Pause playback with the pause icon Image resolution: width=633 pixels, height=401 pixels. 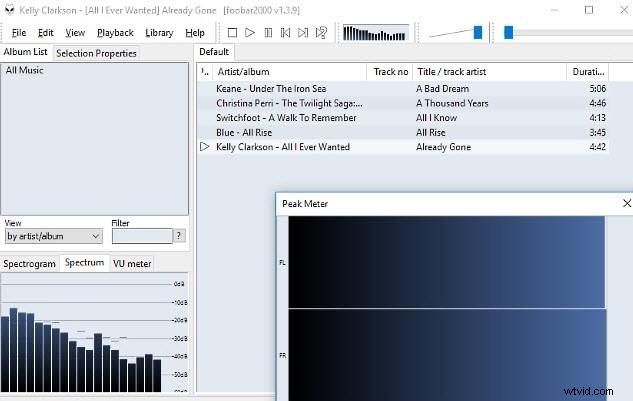pyautogui.click(x=268, y=33)
